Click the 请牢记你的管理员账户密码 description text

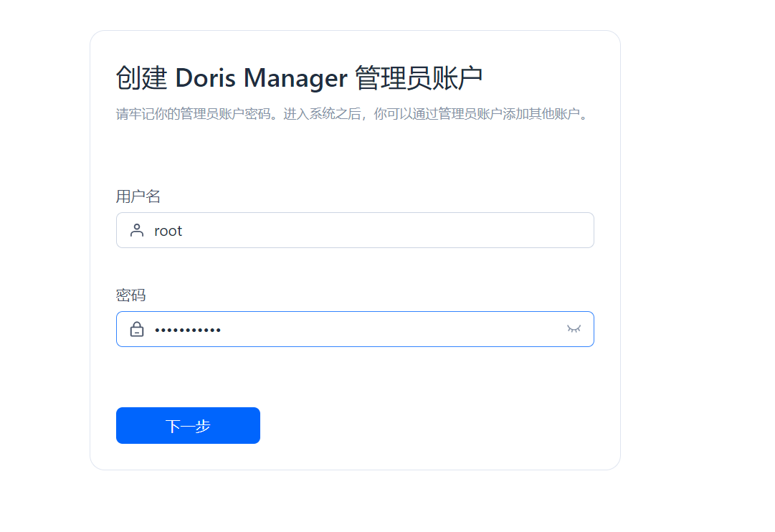tap(353, 114)
